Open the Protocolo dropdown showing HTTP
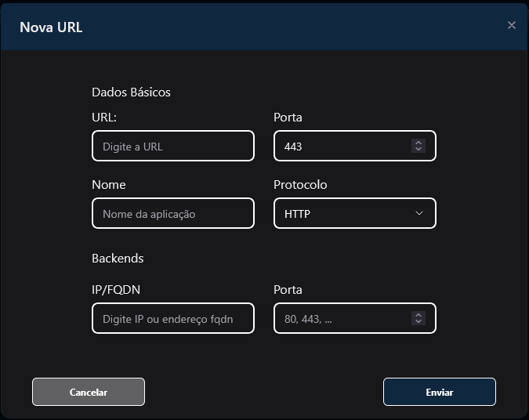 [345, 214]
